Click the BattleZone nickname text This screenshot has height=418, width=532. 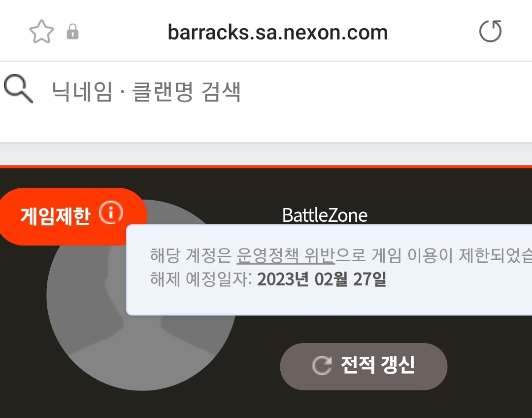coord(325,215)
